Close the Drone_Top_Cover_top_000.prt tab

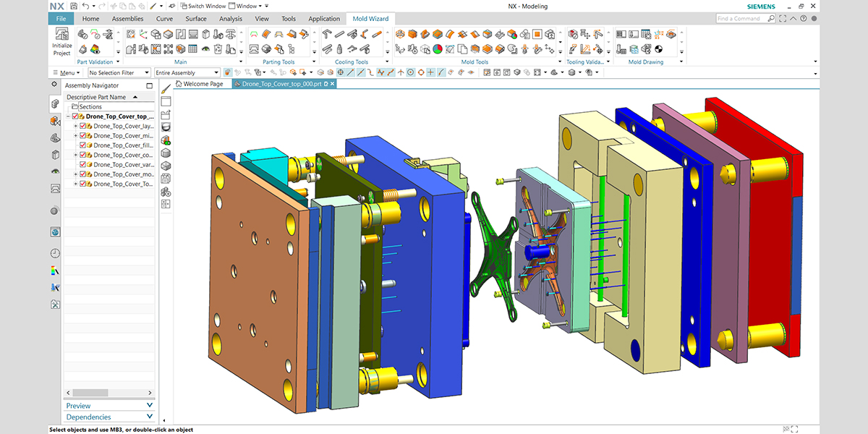[x=333, y=84]
